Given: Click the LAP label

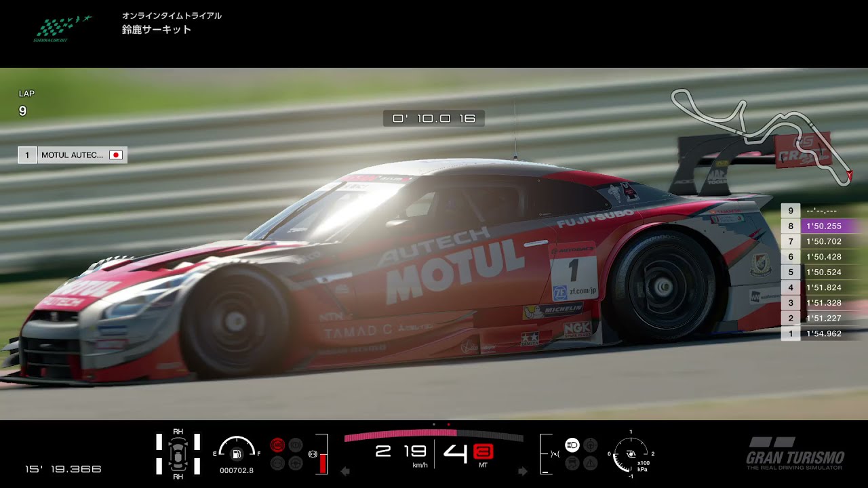Looking at the screenshot, I should click(26, 94).
